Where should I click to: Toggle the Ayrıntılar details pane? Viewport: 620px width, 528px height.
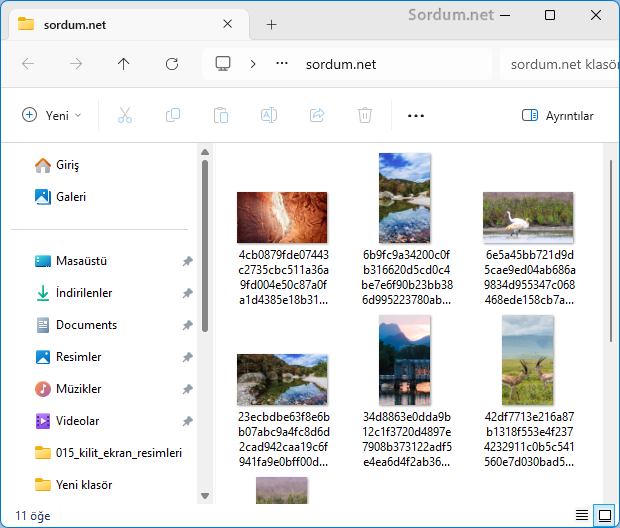coord(558,115)
